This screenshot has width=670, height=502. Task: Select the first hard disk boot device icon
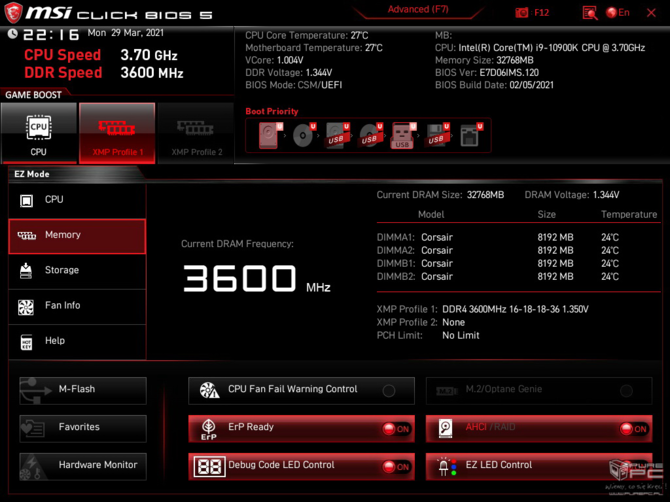pyautogui.click(x=270, y=135)
